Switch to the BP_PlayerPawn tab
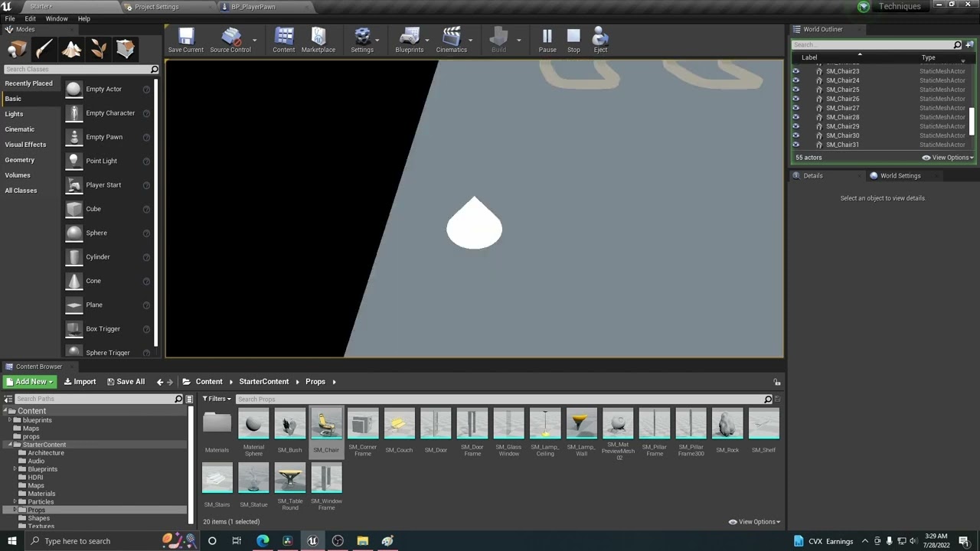The height and width of the screenshot is (551, 980). (x=253, y=7)
